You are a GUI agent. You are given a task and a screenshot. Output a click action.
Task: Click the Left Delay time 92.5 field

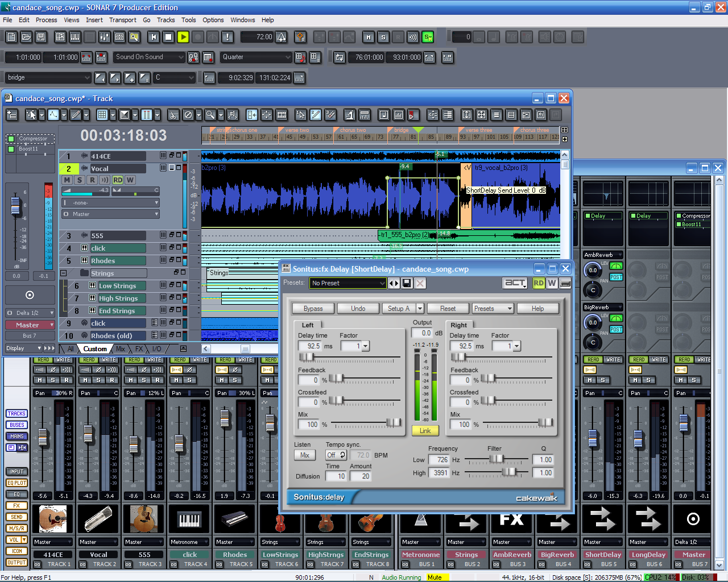[x=311, y=346]
